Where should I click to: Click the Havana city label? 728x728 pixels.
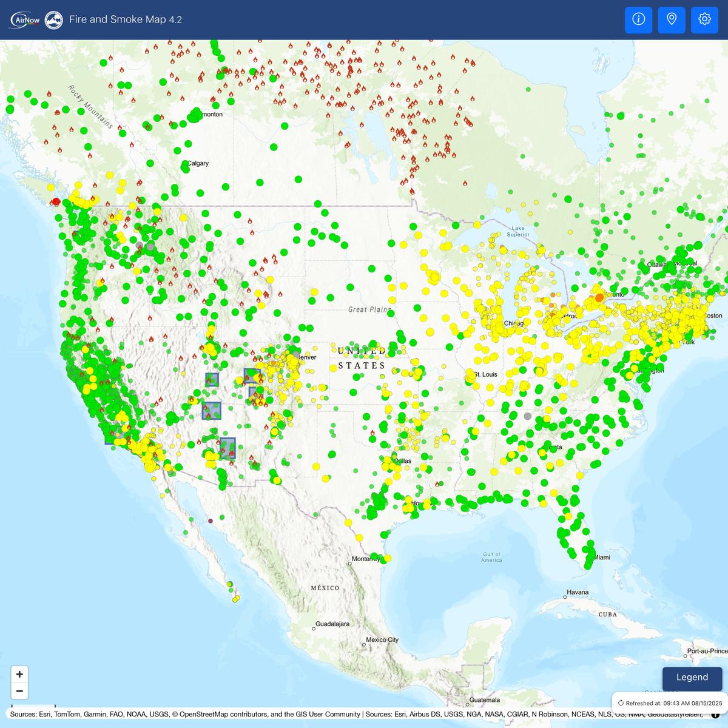click(578, 592)
